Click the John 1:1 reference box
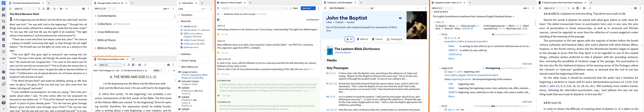644x112 pixels. 110,65
